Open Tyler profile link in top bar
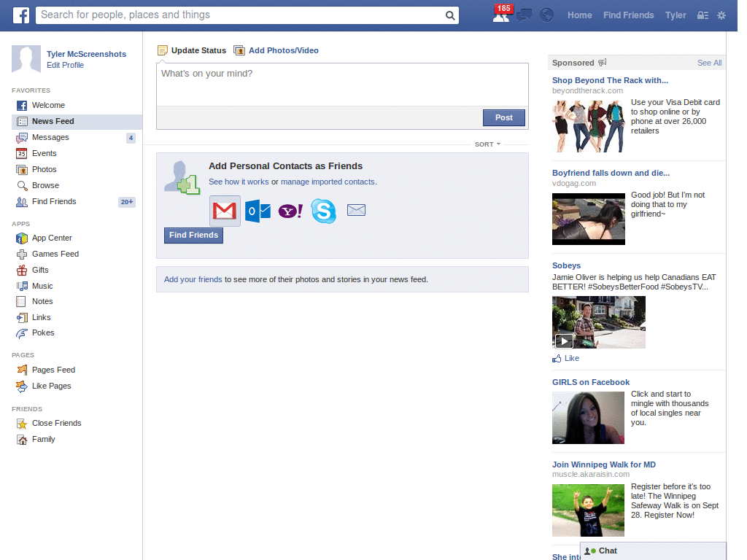This screenshot has height=560, width=747. point(676,15)
